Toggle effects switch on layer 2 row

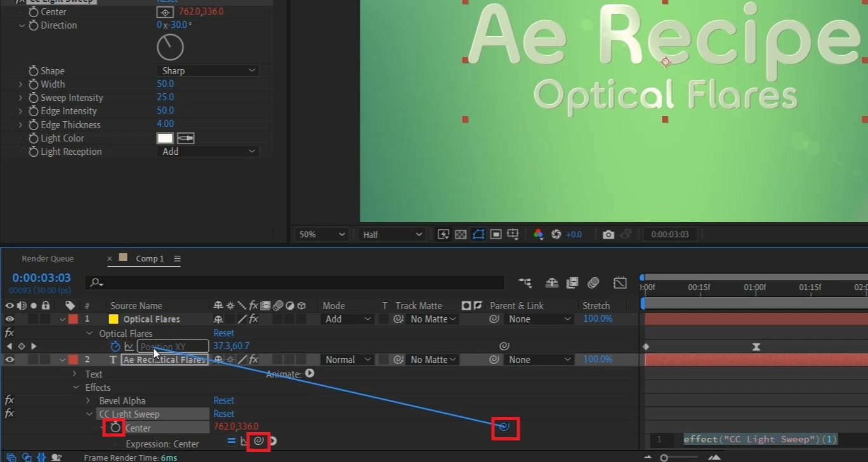(253, 360)
